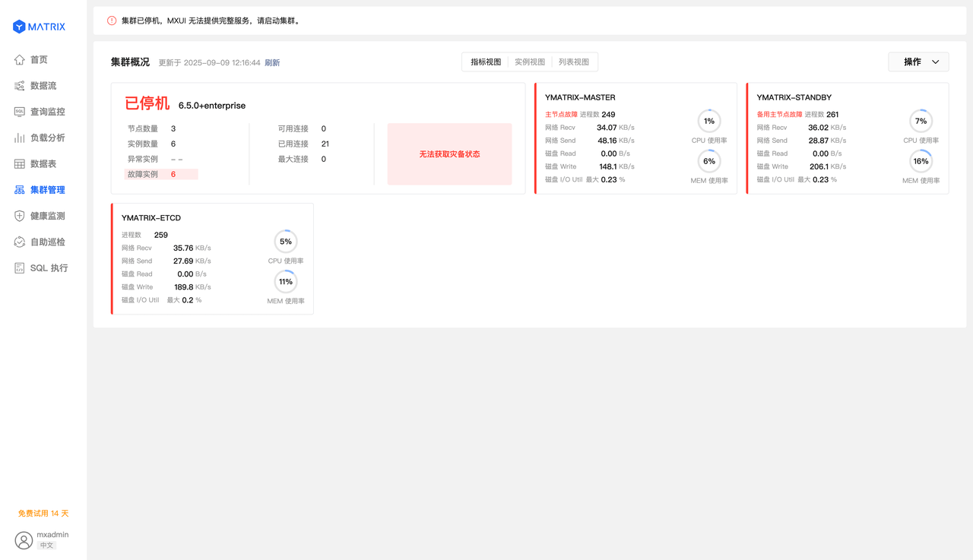This screenshot has width=973, height=560.
Task: Click ETCD 进程数 259 value
Action: (x=161, y=236)
